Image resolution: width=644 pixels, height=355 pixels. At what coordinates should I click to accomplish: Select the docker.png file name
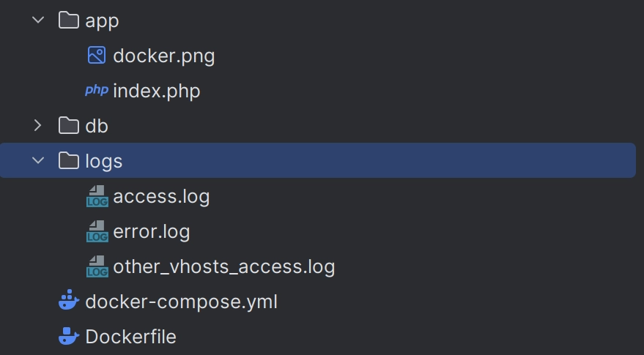(x=163, y=56)
